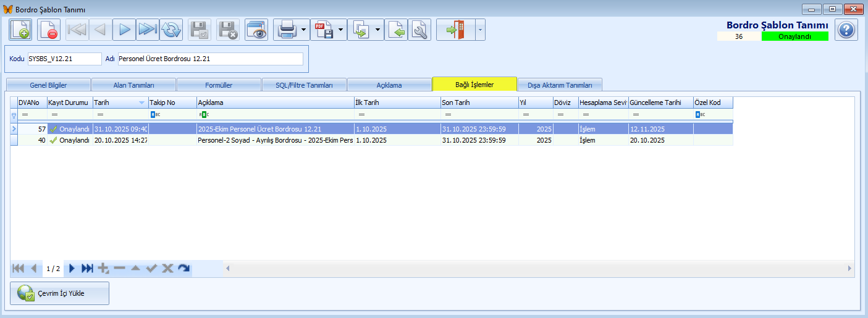Click the delete record icon with red minus
This screenshot has width=868, height=318.
49,30
